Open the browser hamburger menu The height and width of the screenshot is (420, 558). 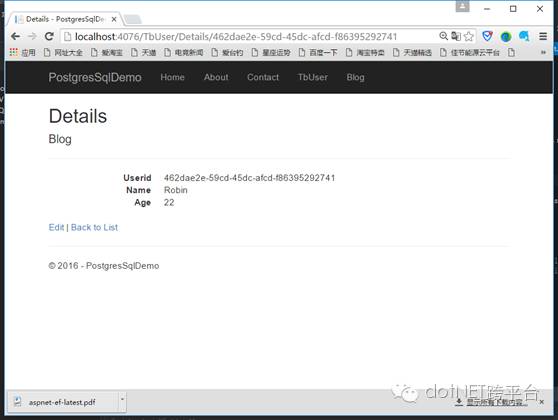(543, 36)
